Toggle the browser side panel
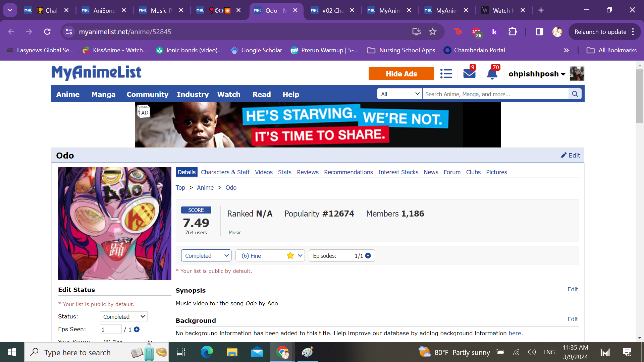 click(539, 32)
